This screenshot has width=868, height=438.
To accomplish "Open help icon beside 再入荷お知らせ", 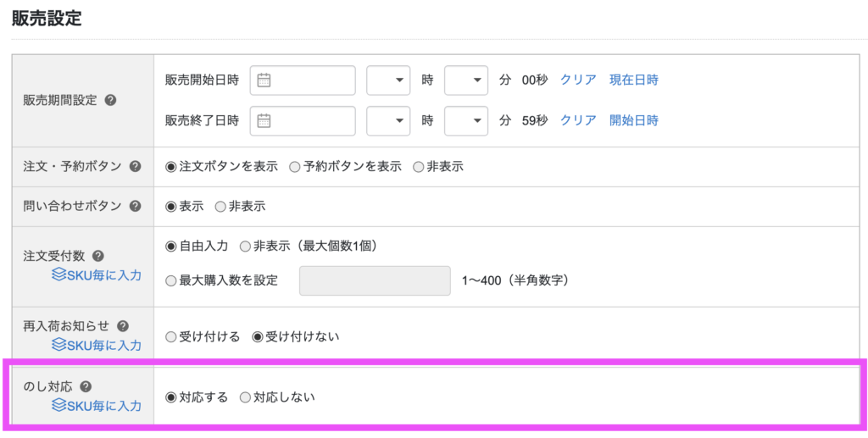I will (123, 325).
